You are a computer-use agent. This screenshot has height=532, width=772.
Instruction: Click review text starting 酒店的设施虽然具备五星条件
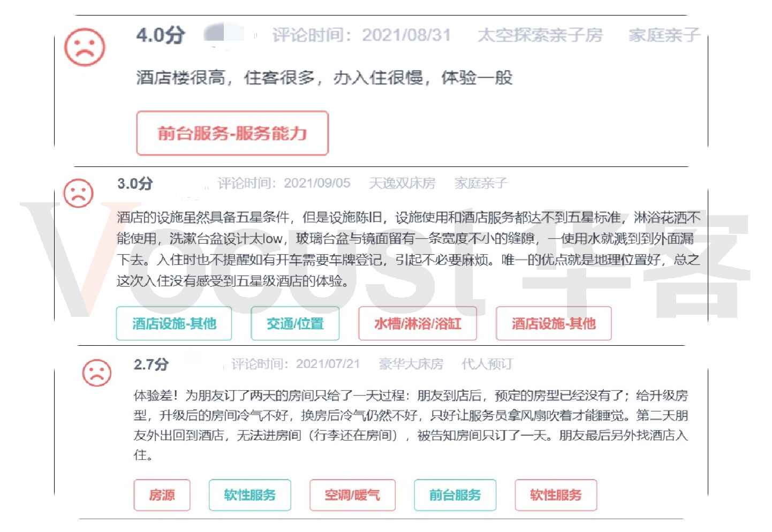pyautogui.click(x=408, y=249)
